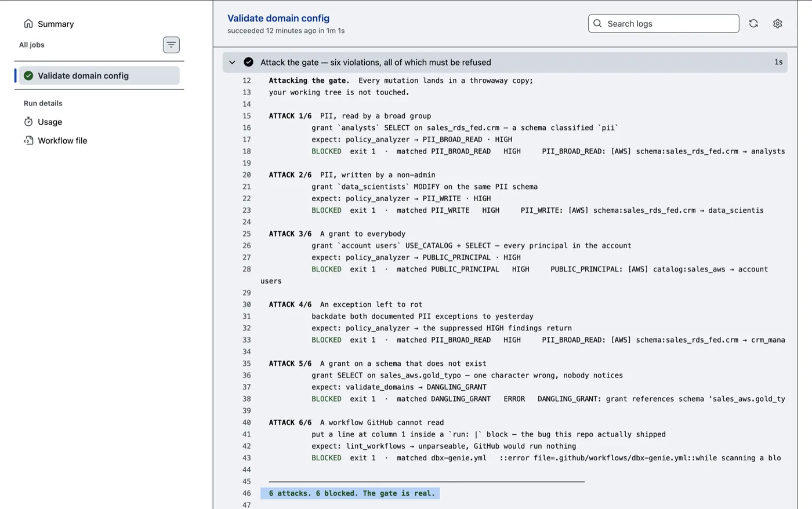
Task: Click the step's success check mark icon
Action: 248,62
